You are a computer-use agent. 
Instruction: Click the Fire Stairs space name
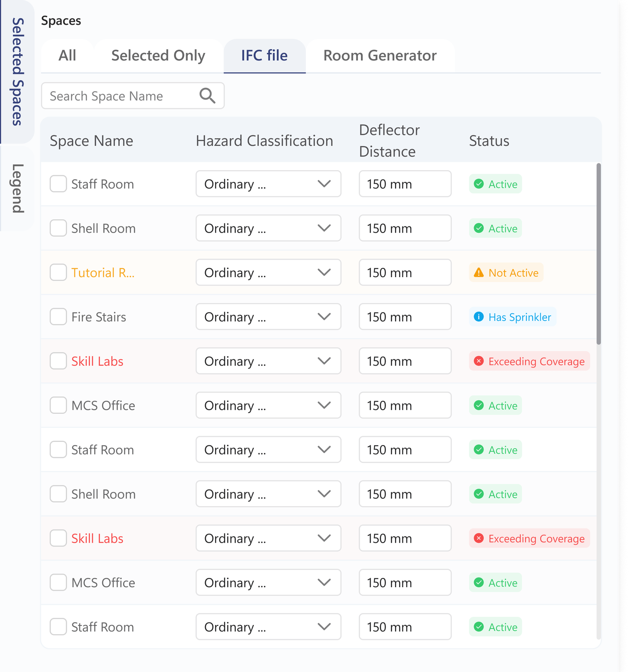coord(99,317)
